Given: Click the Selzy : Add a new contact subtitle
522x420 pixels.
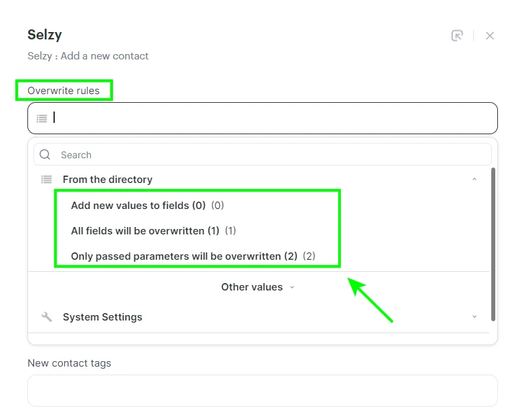Looking at the screenshot, I should click(88, 56).
